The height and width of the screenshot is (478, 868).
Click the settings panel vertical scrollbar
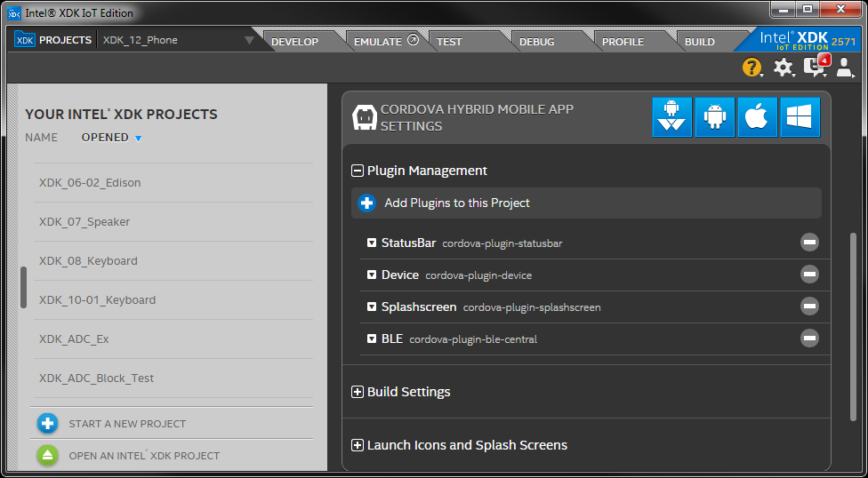[x=853, y=326]
